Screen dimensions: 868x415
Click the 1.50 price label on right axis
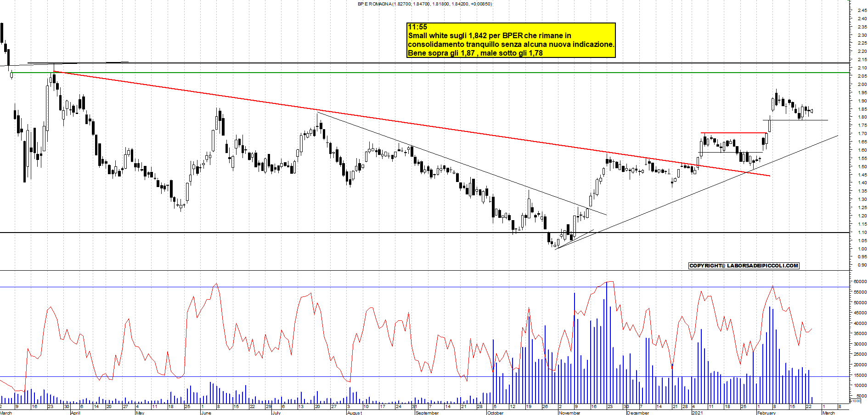click(x=862, y=166)
